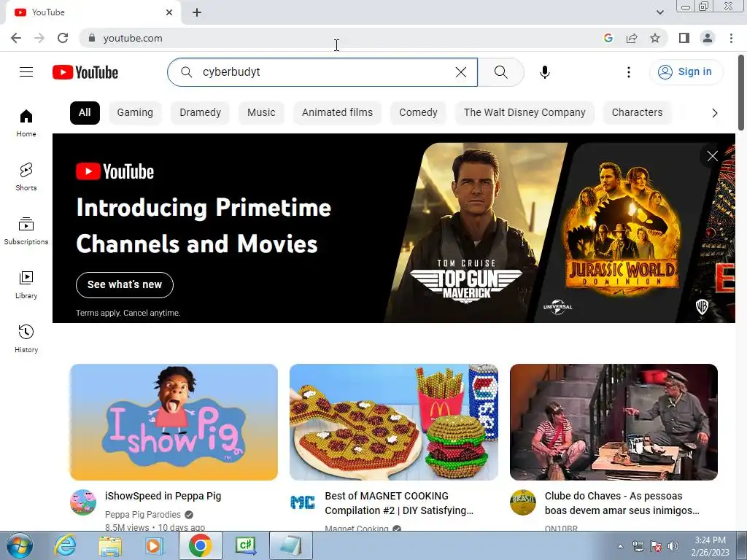
Task: Open the tab search dropdown arrow
Action: (x=659, y=12)
